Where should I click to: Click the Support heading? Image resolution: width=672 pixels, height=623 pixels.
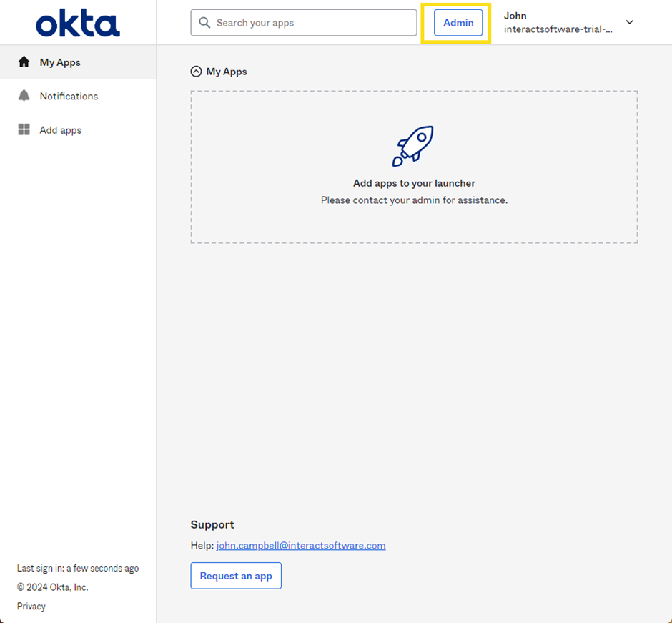[x=212, y=525]
